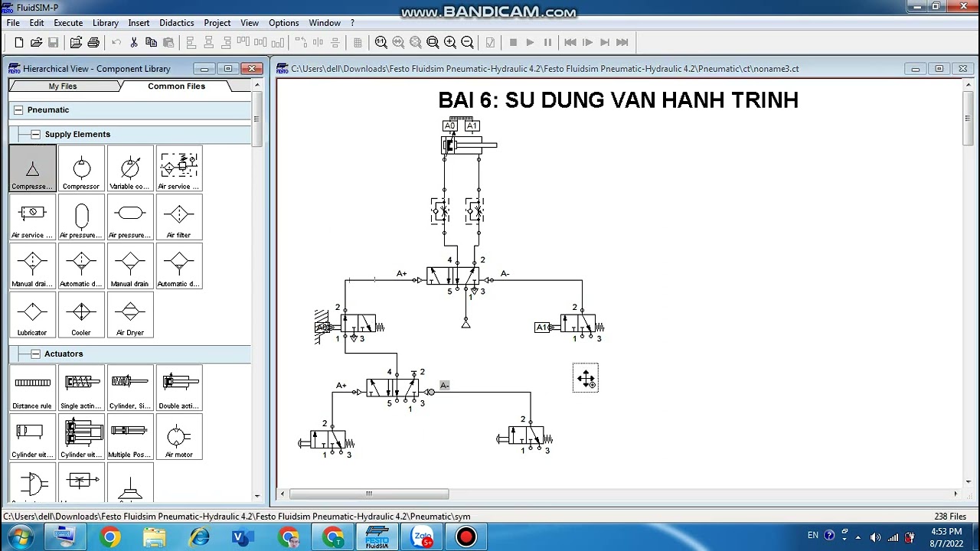Select the Single acting cylinder component

point(81,389)
